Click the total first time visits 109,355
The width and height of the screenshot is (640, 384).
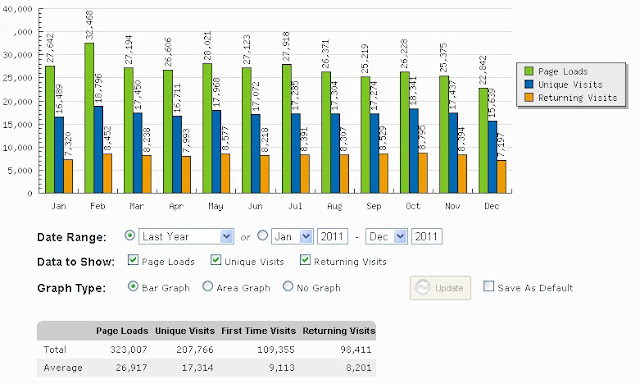click(276, 350)
